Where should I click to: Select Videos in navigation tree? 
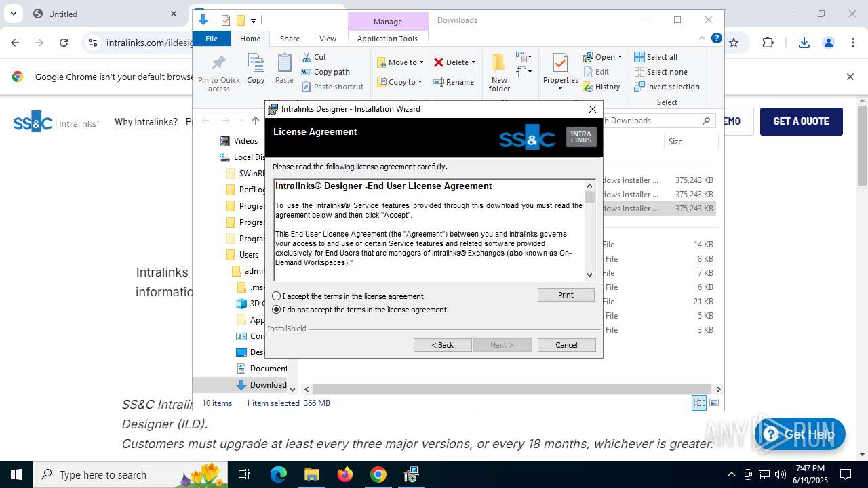click(245, 141)
